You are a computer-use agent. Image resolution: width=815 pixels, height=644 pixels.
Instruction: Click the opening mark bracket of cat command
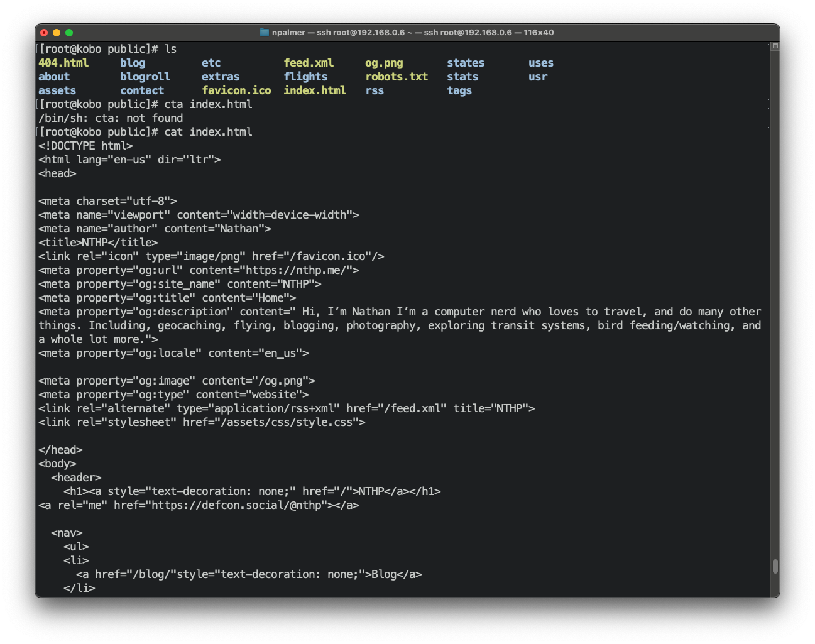tap(37, 132)
